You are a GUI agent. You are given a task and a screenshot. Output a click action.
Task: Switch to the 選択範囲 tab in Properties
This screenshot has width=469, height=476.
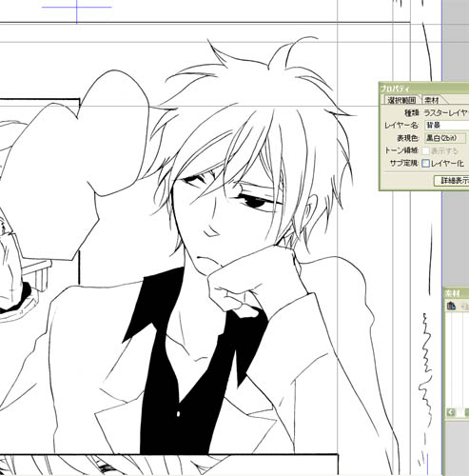click(x=401, y=100)
